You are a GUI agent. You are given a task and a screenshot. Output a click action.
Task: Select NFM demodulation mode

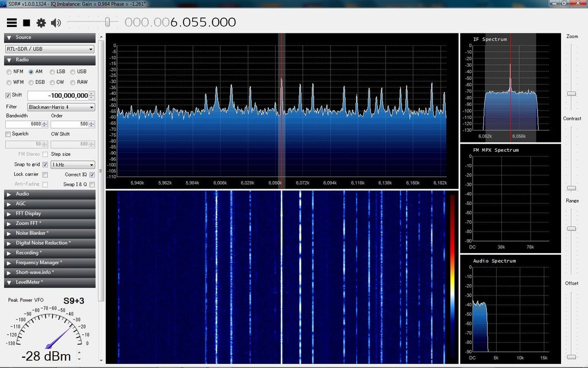pos(9,72)
